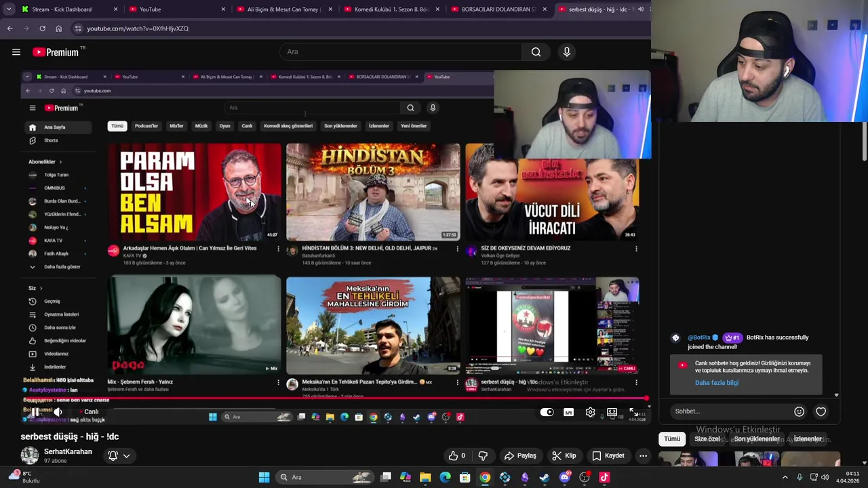The height and width of the screenshot is (488, 868).
Task: Select the Son yüklenenler chip
Action: click(x=757, y=439)
